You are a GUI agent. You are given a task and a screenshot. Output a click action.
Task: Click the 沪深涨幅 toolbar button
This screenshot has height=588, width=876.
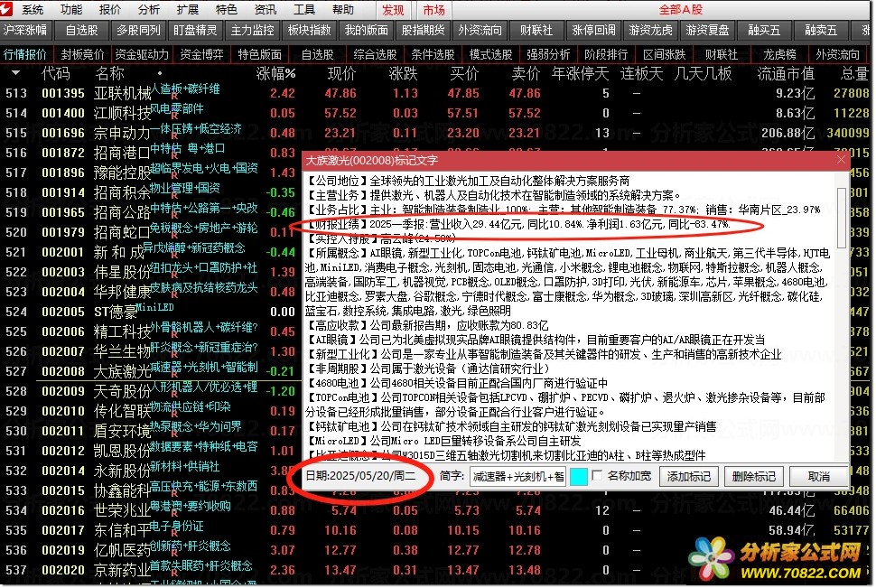25,30
